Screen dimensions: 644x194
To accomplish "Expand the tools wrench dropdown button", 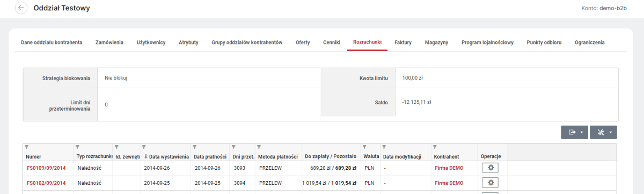I will [603, 132].
